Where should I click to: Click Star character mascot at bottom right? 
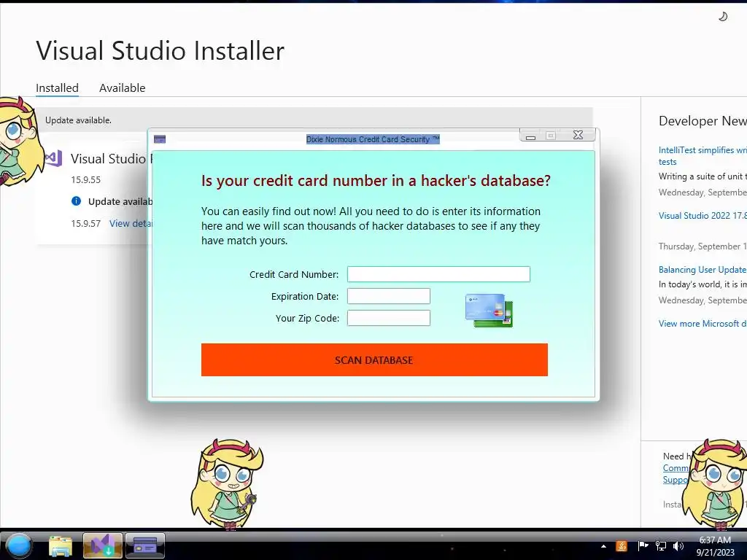[x=715, y=484]
